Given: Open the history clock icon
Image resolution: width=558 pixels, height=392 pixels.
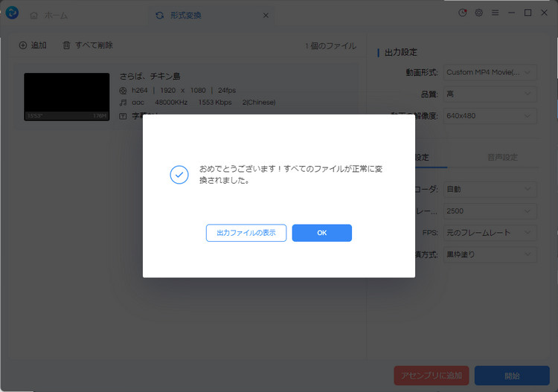Looking at the screenshot, I should point(462,13).
